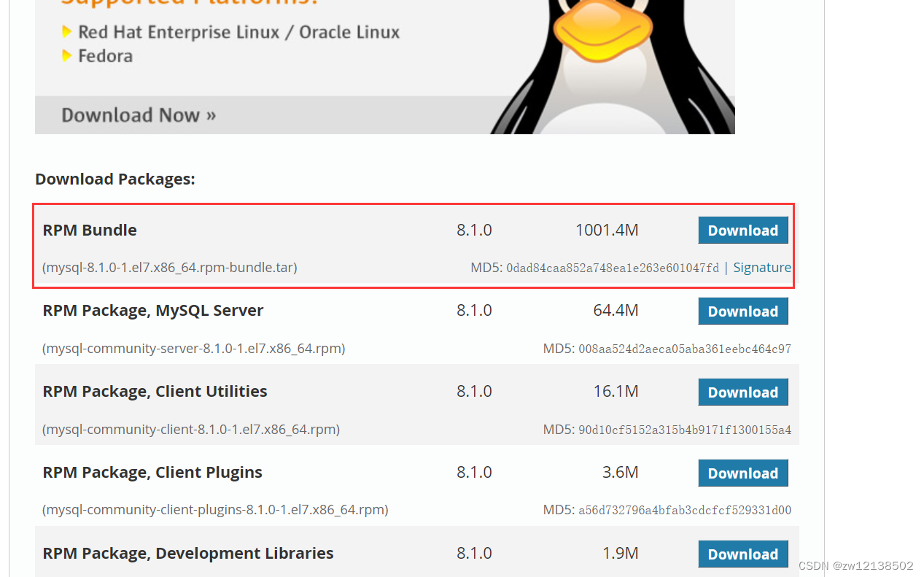
Task: Click the Fedora platform entry
Action: (x=106, y=56)
